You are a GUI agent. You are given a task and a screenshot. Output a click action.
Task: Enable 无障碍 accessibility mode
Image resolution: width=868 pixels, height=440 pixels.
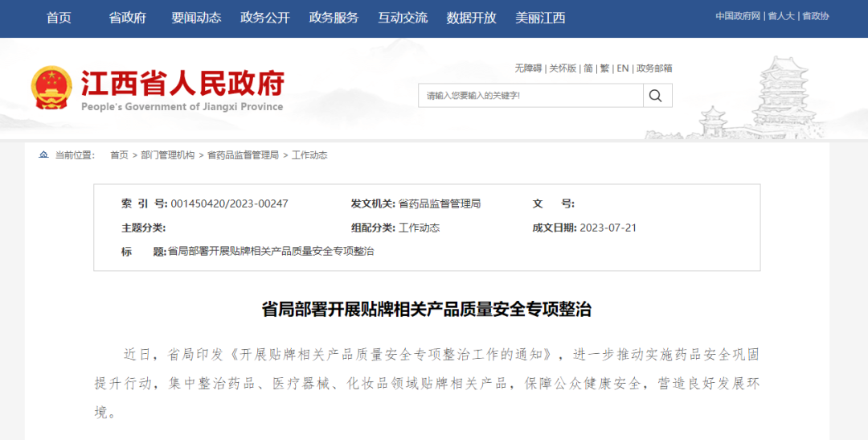528,68
